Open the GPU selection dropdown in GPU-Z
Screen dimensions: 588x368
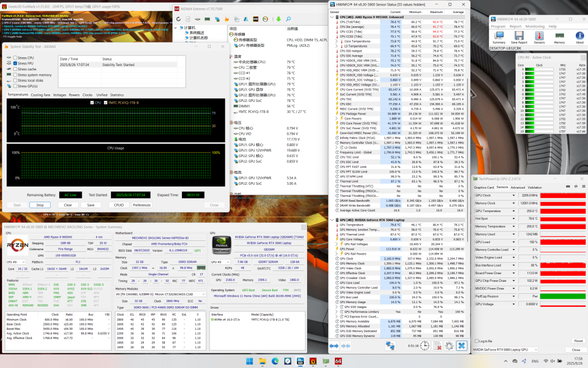click(x=505, y=349)
